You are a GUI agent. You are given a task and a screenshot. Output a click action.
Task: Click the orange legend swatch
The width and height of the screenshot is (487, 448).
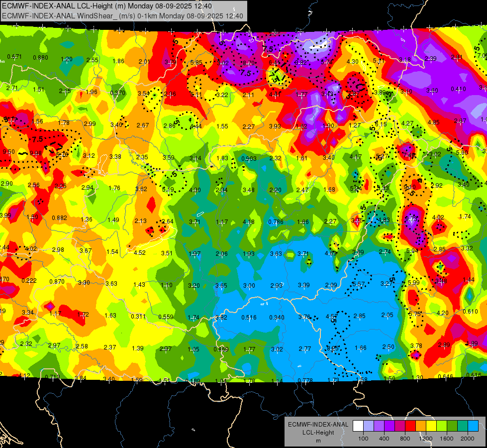click(421, 426)
